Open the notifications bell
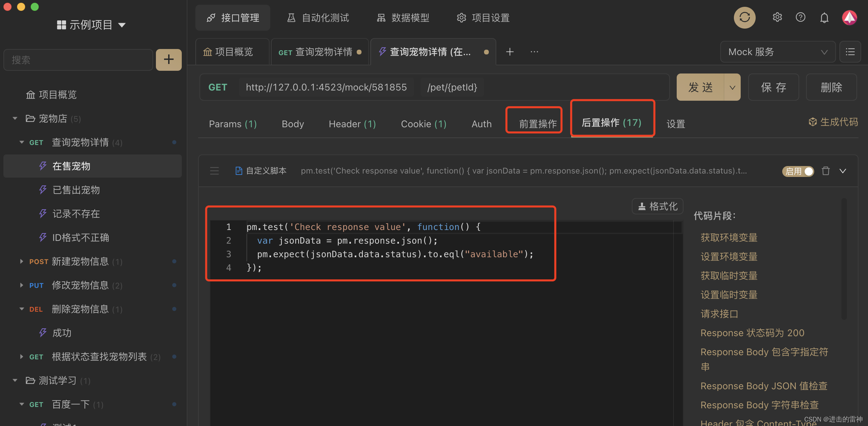Screen dimensions: 868x426 824,18
